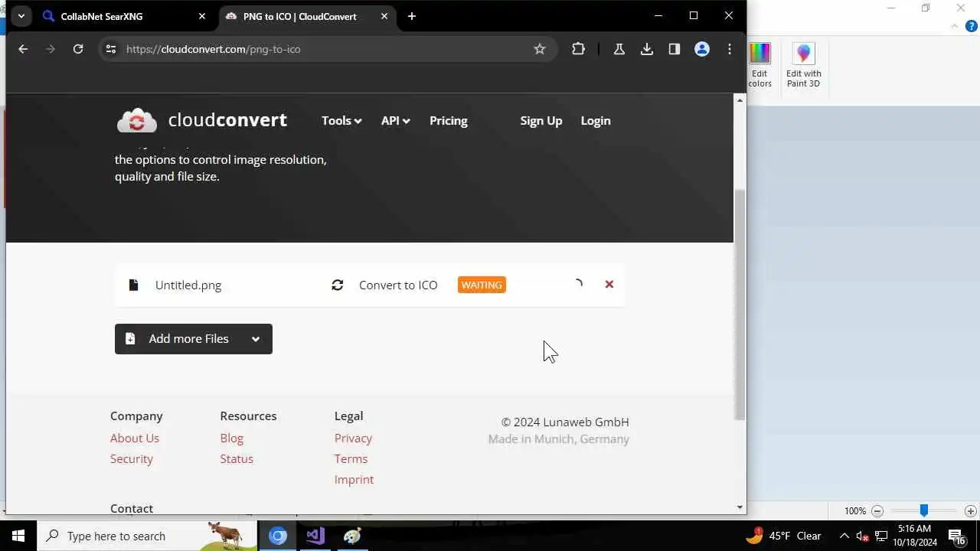Viewport: 980px width, 551px height.
Task: Open Chrome Labs flask icon
Action: point(619,49)
